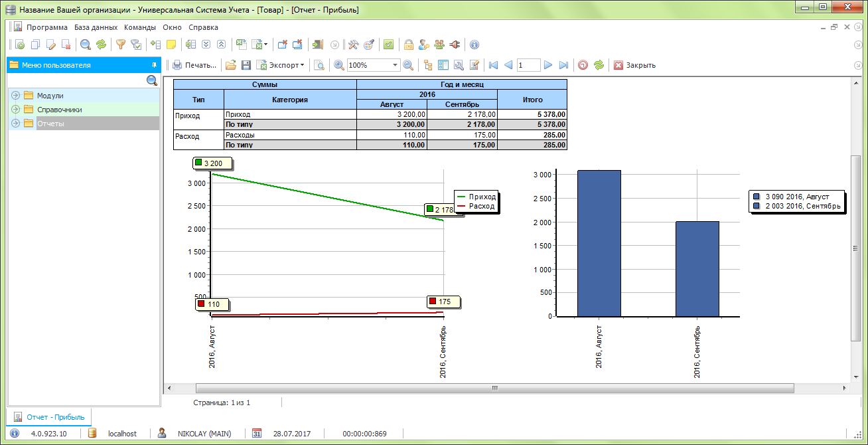Screen dimensions: 868x445
Task: Click the add new record icon
Action: [x=20, y=44]
